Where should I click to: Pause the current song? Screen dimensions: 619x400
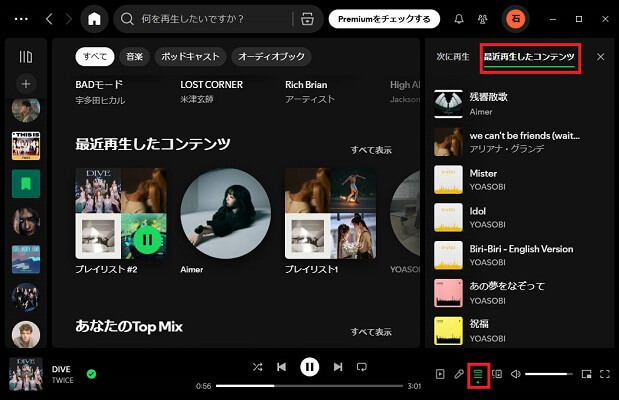click(310, 367)
